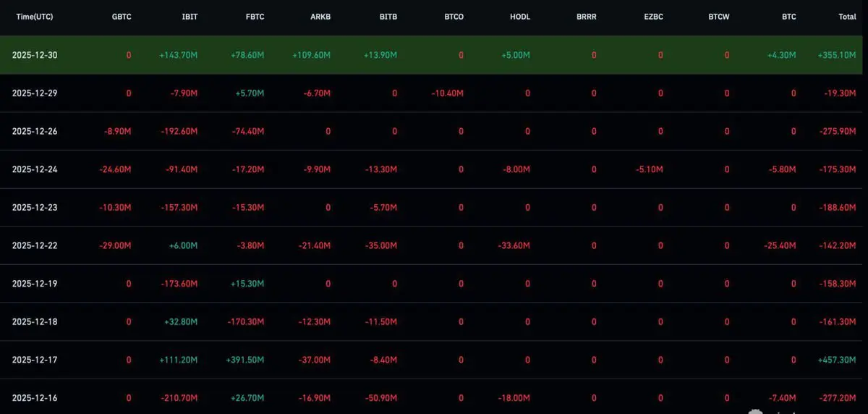Select the +4.30M BTC value
This screenshot has height=414, width=868.
(x=783, y=55)
